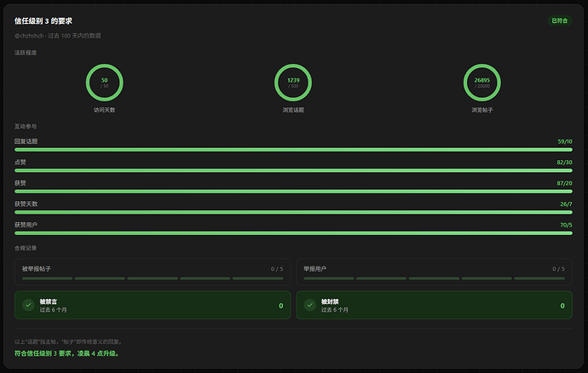Click the 获赞天数 row label
The image size is (588, 373).
(x=26, y=204)
